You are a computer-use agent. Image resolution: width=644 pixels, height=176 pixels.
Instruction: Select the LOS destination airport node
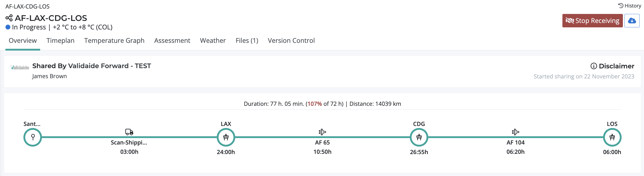(x=612, y=137)
